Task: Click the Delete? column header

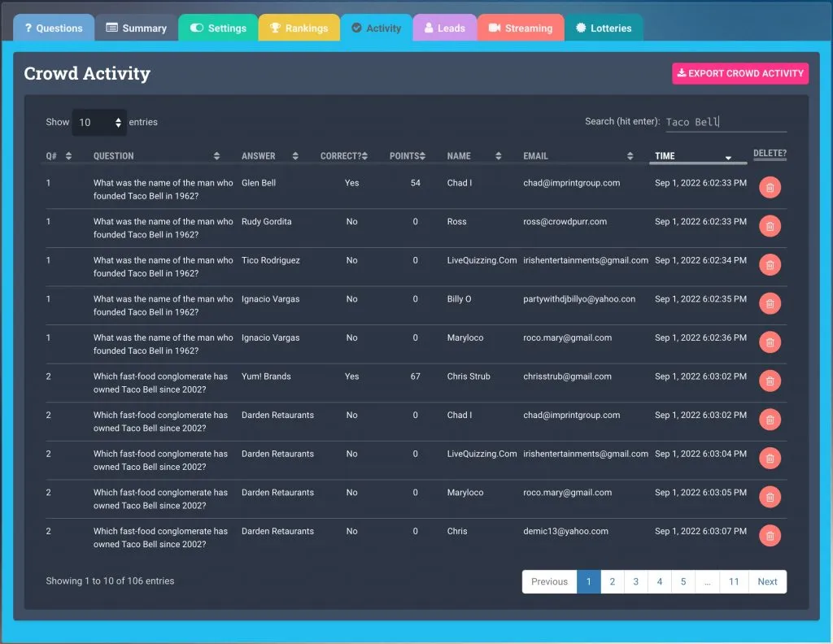Action: coord(770,154)
